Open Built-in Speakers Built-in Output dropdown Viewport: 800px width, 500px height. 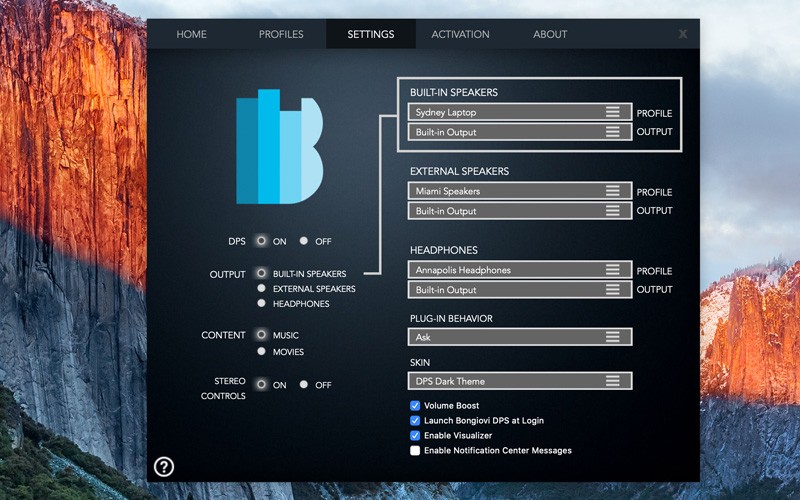coord(520,132)
